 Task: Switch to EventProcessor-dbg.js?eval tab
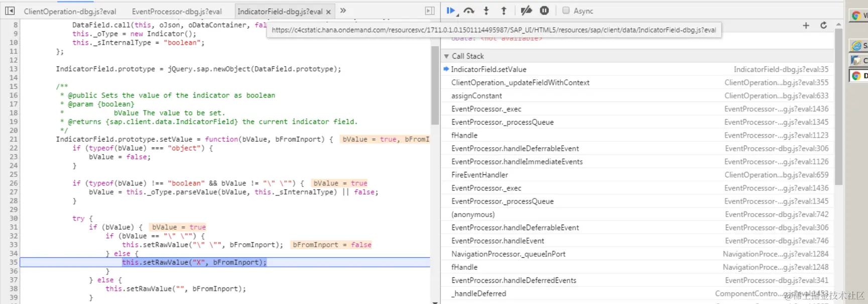[177, 11]
